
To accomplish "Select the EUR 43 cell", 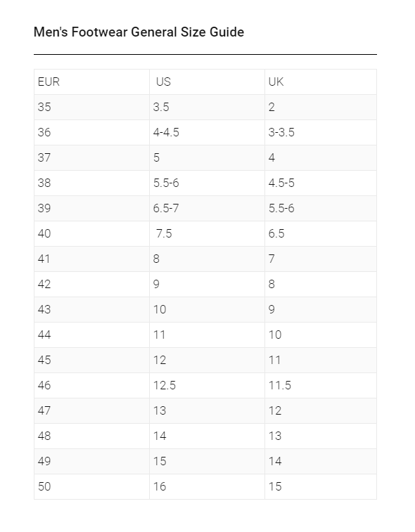I will pyautogui.click(x=91, y=309).
